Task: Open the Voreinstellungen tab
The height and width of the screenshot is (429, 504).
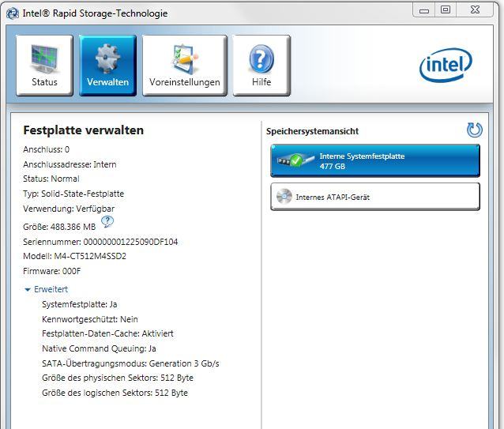Action: coord(185,66)
